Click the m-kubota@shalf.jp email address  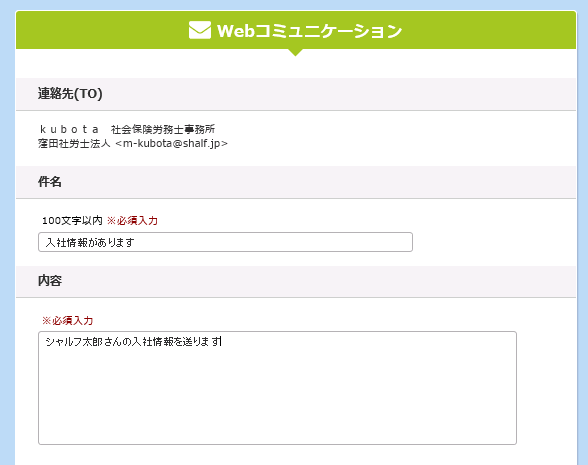click(x=172, y=143)
